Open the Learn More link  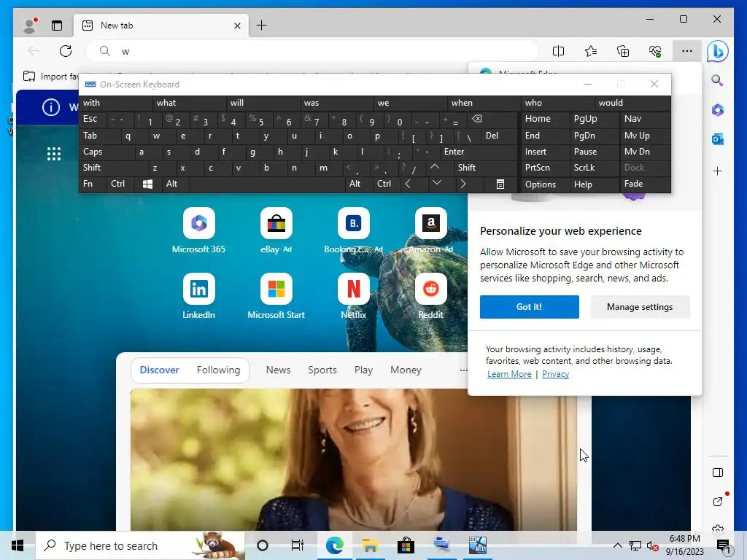509,374
